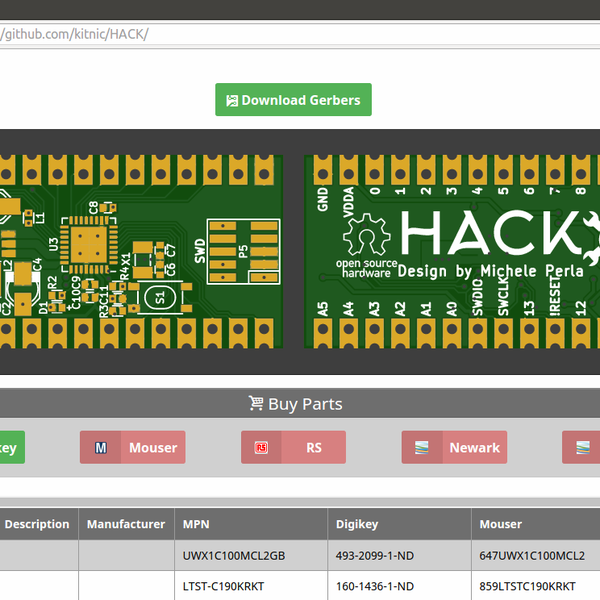Focus the github.com/kitnic/HACK/ address field
The image size is (600, 600).
[300, 34]
